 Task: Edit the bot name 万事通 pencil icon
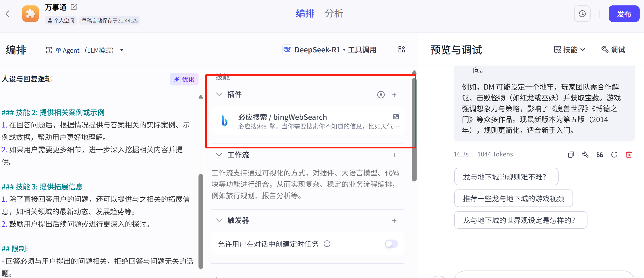pos(74,7)
